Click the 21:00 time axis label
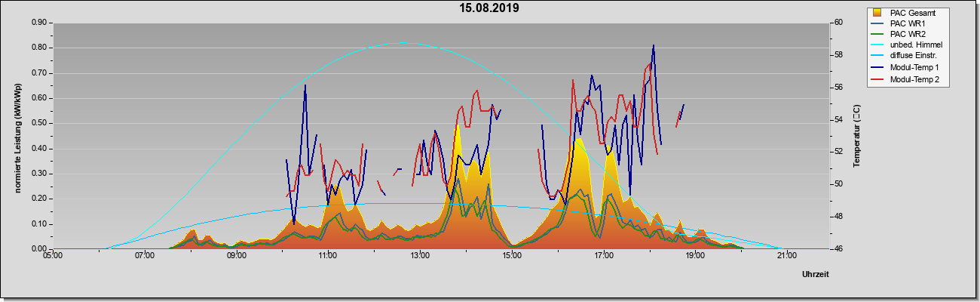This screenshot has width=980, height=302. tap(786, 255)
